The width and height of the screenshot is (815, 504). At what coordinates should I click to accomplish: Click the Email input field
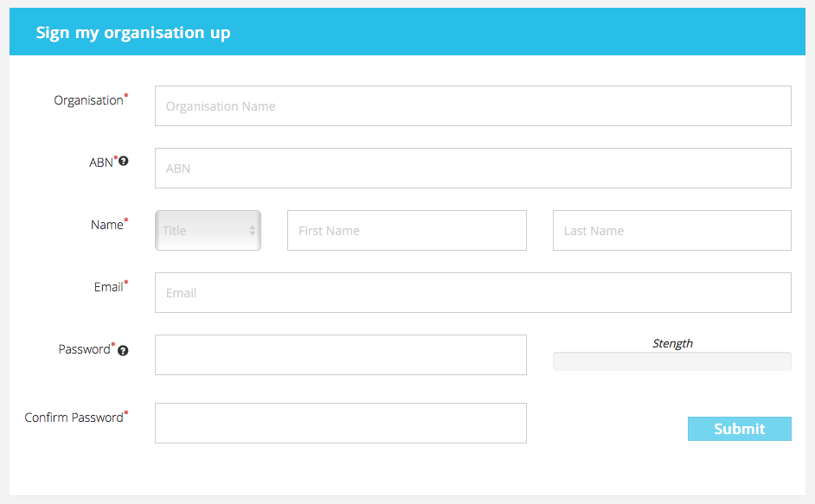(x=473, y=292)
